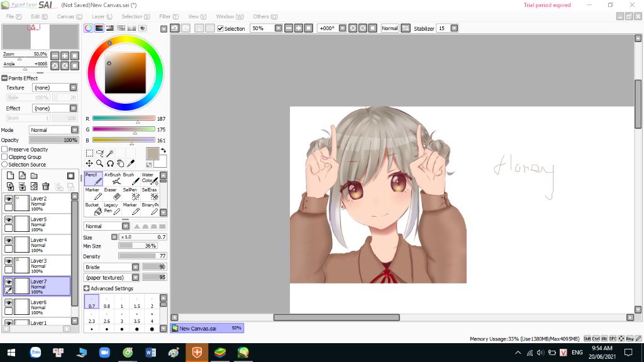Open Paint Tool SAI from taskbar
The width and height of the screenshot is (644, 362).
pyautogui.click(x=243, y=352)
